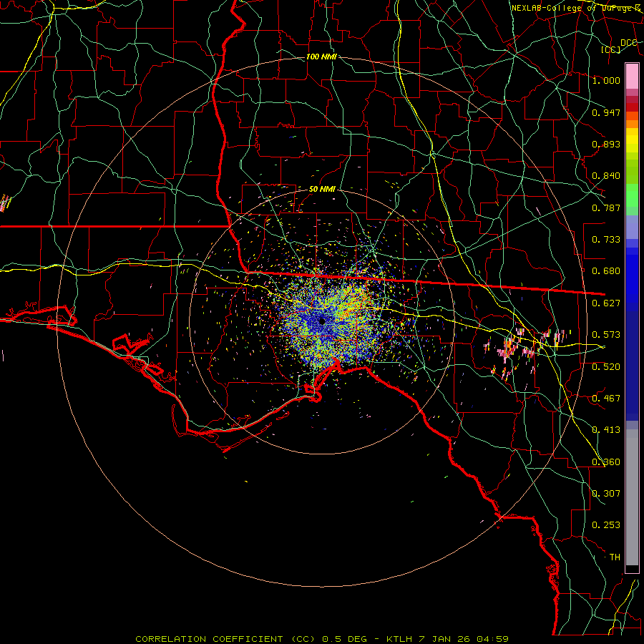This screenshot has height=644, width=644.
Task: Select the 0.253 scale value
Action: click(x=606, y=525)
